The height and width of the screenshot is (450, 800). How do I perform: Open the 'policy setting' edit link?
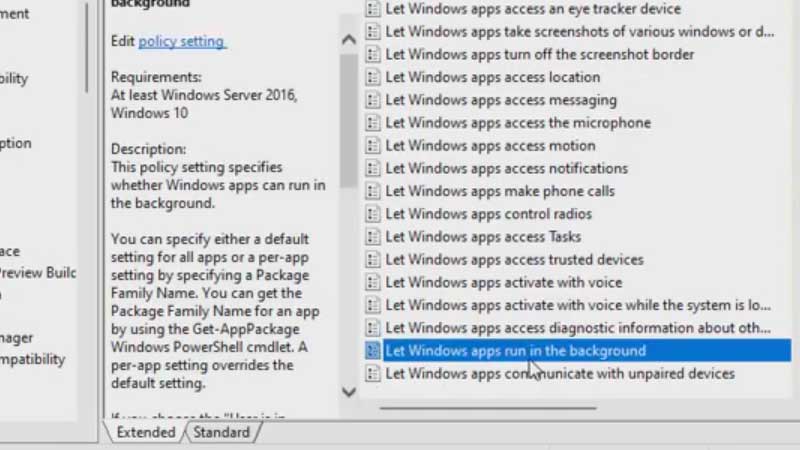pos(182,41)
